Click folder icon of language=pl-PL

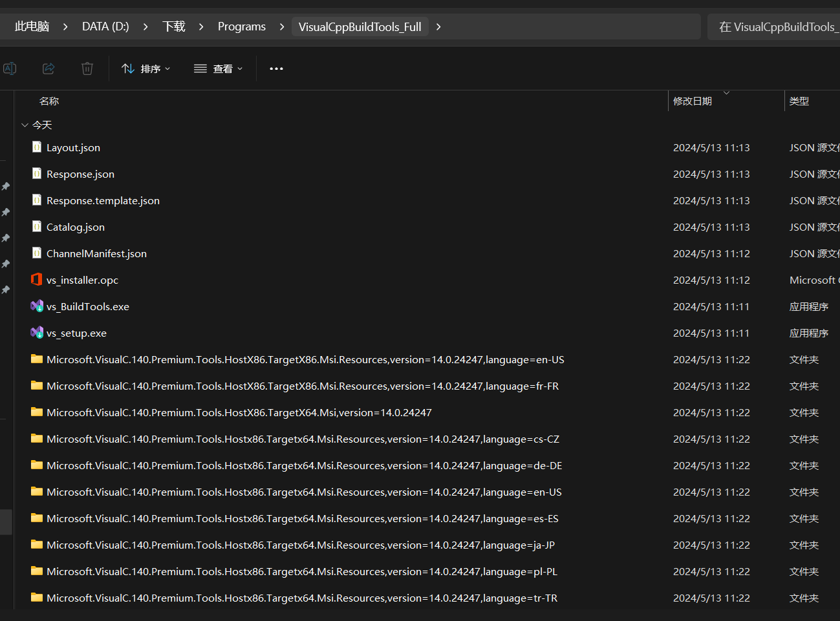tap(37, 571)
